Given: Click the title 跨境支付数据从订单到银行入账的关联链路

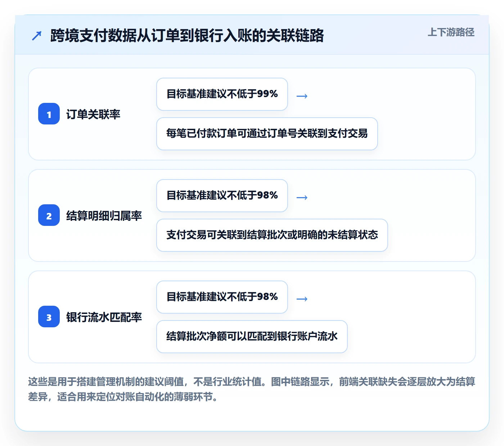Looking at the screenshot, I should pyautogui.click(x=187, y=36).
